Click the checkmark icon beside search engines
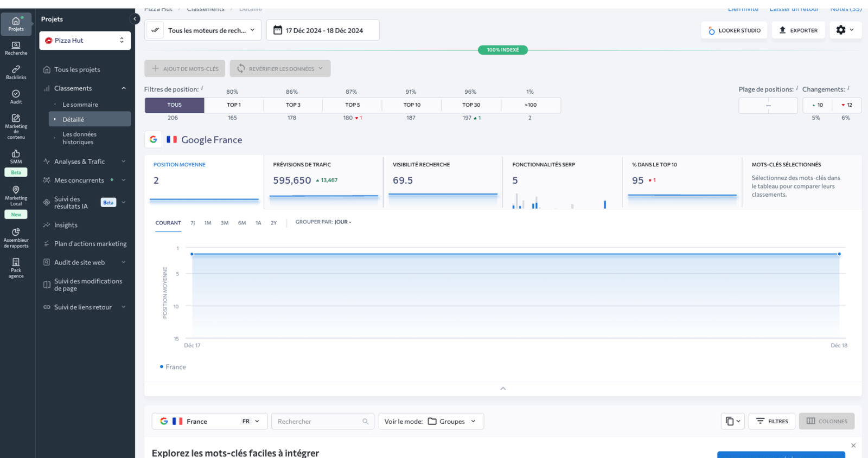This screenshot has width=868, height=458. tap(155, 30)
